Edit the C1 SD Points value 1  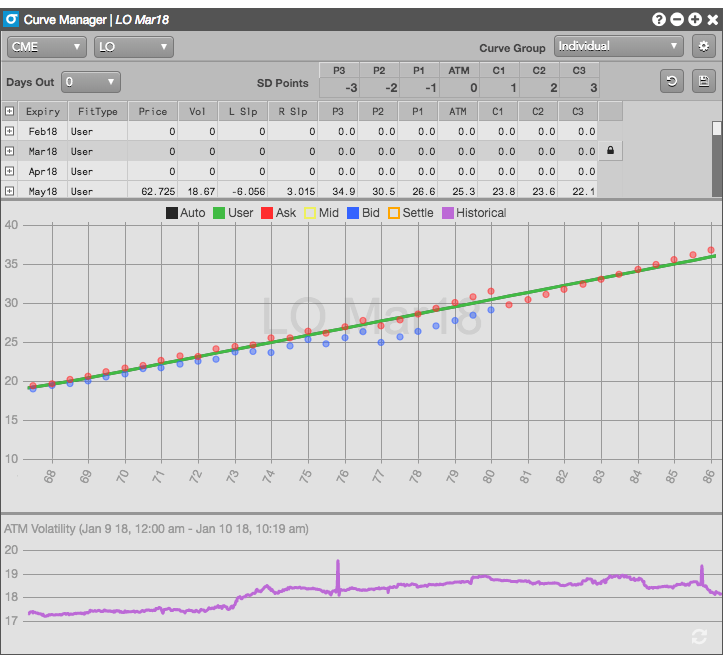pyautogui.click(x=499, y=88)
